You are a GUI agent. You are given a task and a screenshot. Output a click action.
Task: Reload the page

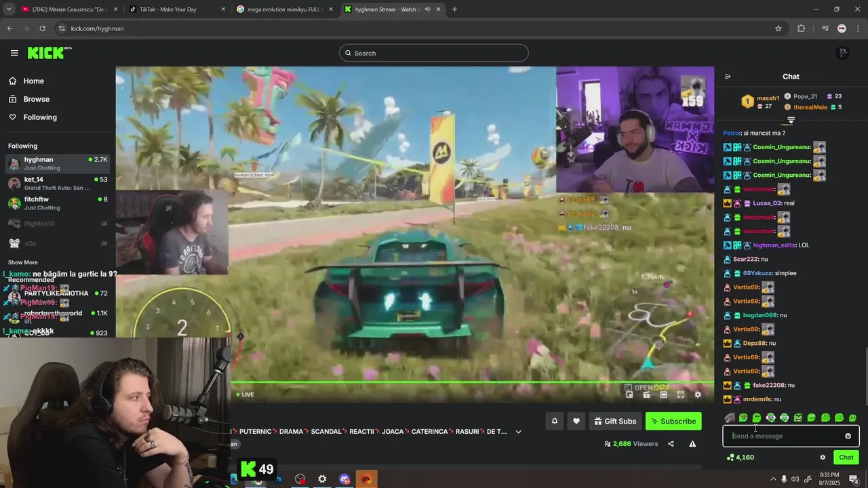click(x=42, y=28)
